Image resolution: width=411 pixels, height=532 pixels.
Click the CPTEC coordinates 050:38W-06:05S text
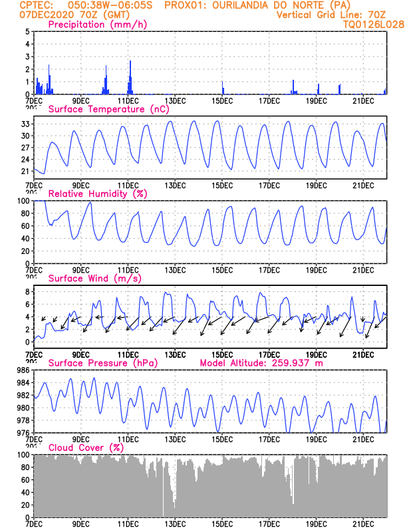coord(110,5)
